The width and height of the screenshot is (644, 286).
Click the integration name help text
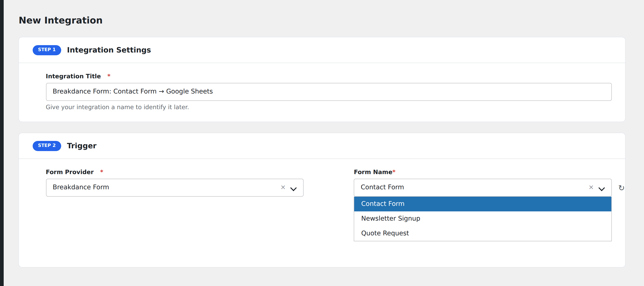point(117,107)
